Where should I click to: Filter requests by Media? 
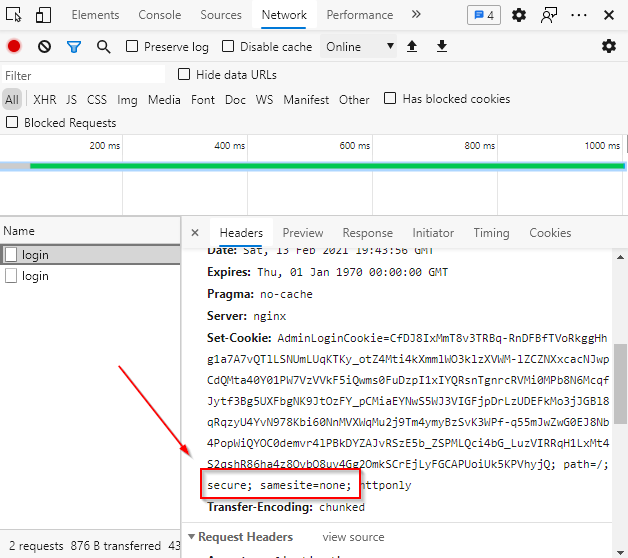pos(164,99)
